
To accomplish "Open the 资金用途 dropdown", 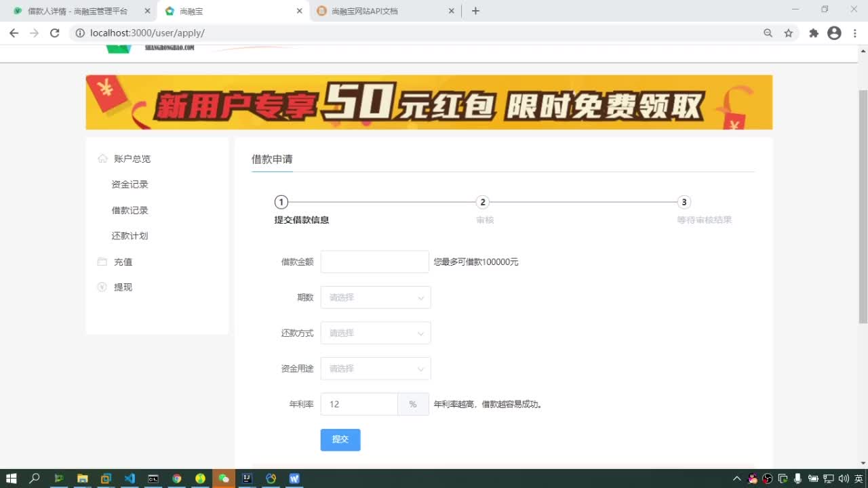I will (376, 369).
